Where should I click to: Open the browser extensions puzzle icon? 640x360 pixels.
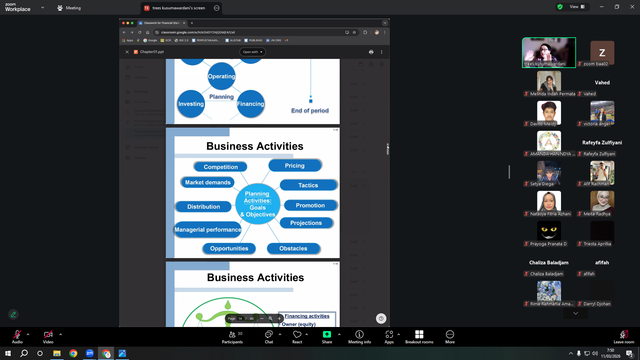[365, 32]
